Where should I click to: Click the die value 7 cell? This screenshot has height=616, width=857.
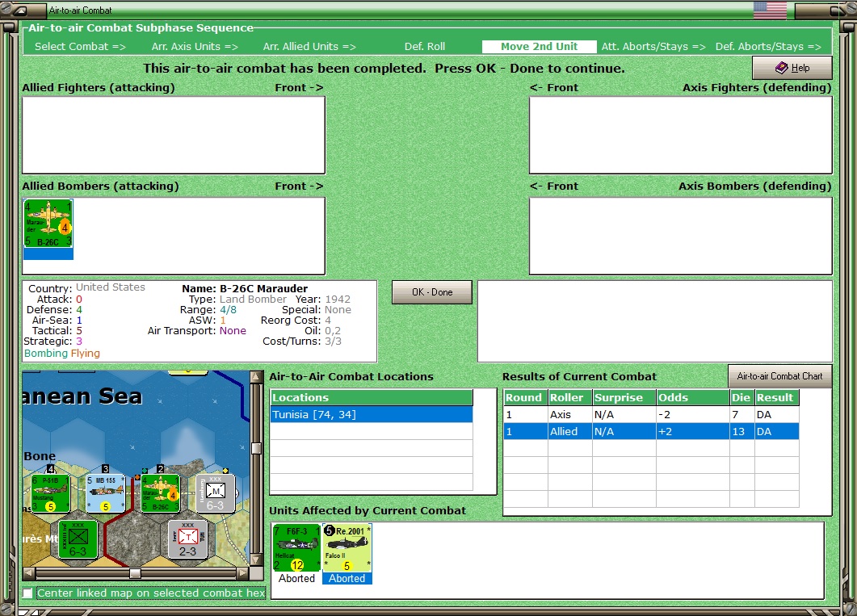click(741, 414)
